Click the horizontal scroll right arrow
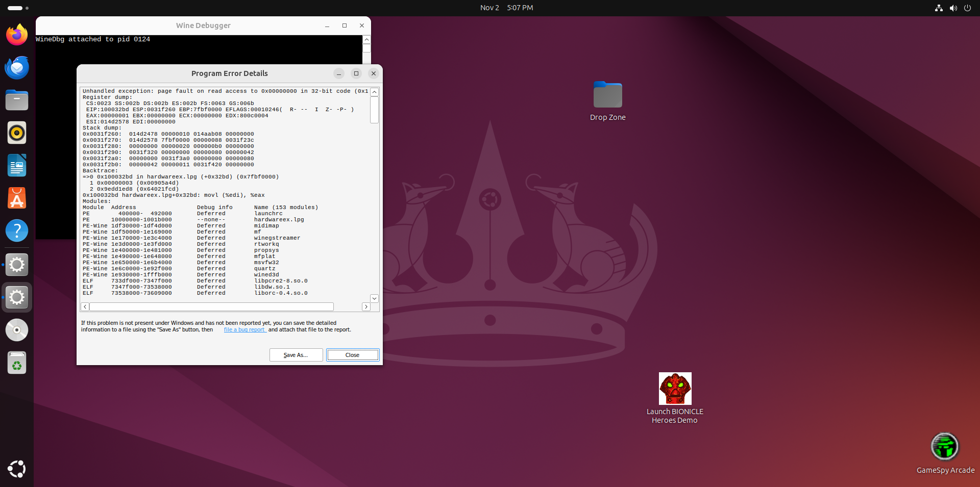Viewport: 980px width, 487px height. click(366, 306)
